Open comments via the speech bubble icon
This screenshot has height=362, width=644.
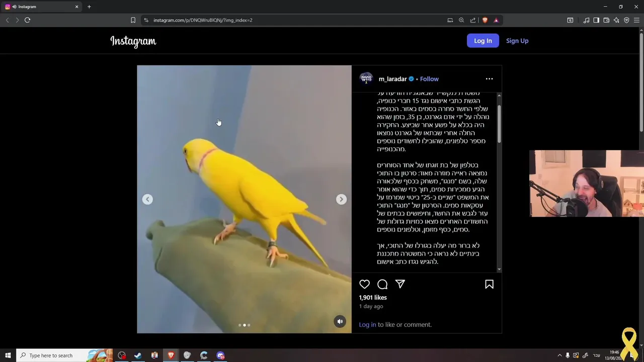point(382,284)
